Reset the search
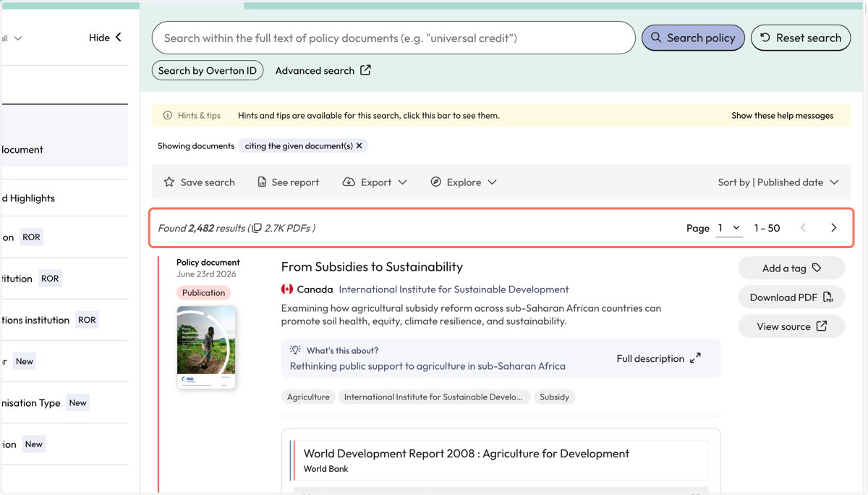The height and width of the screenshot is (495, 868). pyautogui.click(x=801, y=38)
